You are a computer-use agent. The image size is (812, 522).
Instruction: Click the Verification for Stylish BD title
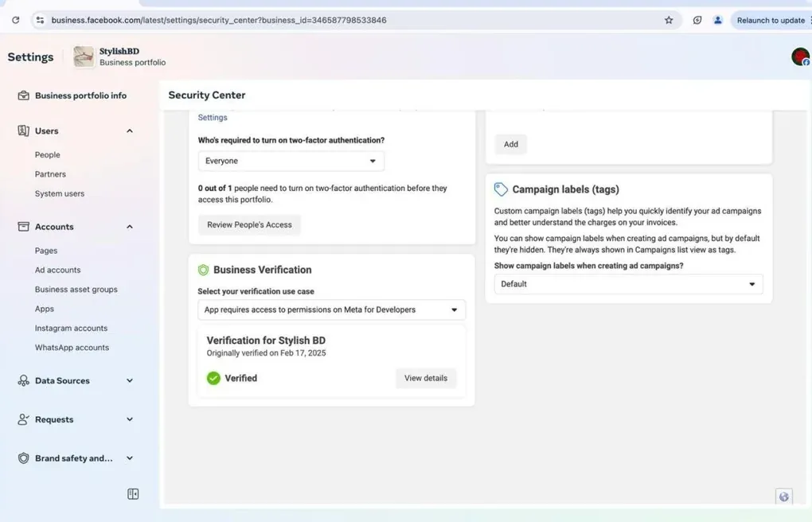pos(266,341)
